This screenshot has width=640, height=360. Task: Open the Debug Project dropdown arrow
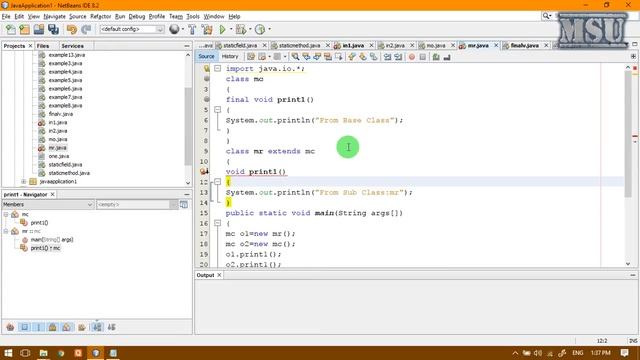pos(250,29)
